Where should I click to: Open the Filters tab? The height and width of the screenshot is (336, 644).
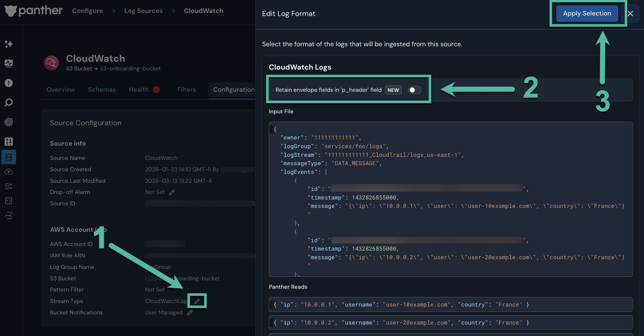tap(186, 89)
